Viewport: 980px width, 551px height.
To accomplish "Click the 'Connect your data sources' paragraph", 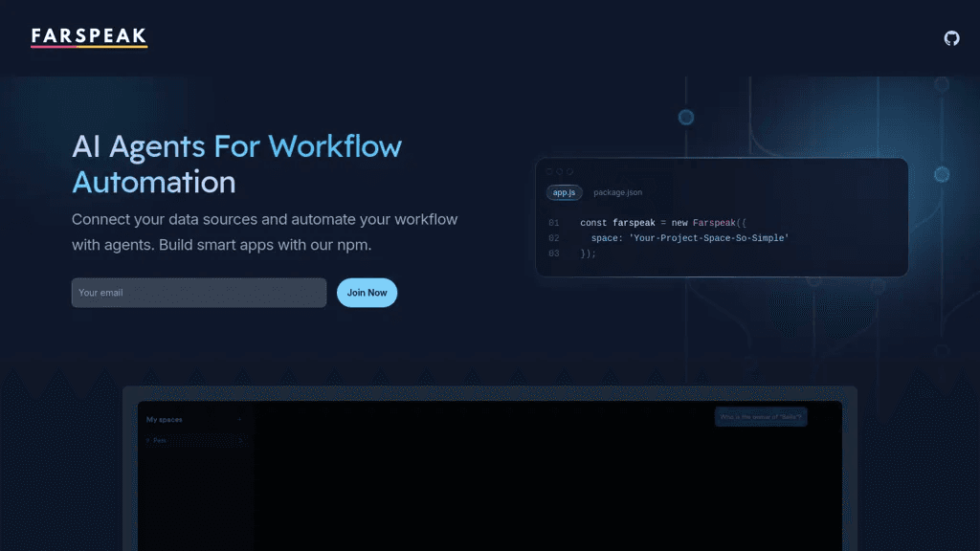I will pyautogui.click(x=264, y=231).
